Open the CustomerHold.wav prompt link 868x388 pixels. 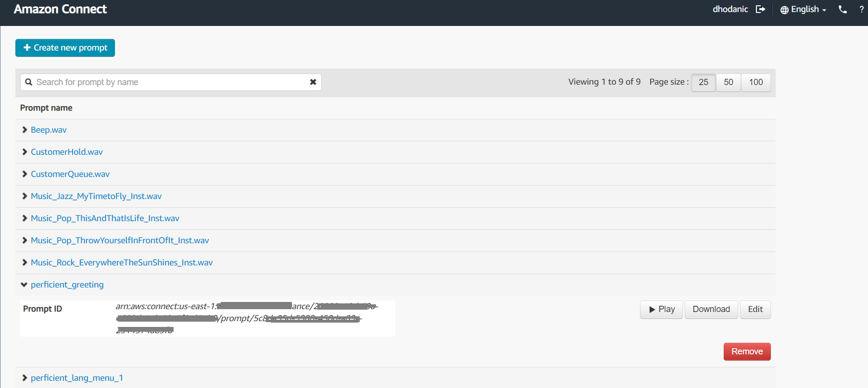(x=67, y=152)
